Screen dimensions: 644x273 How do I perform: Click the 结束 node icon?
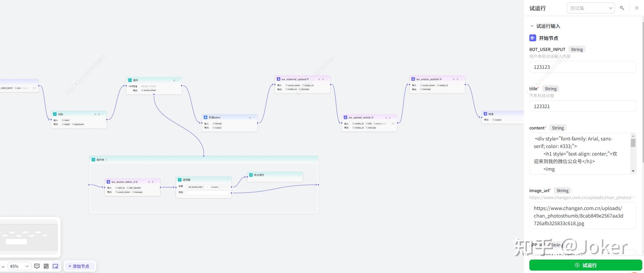(485, 114)
